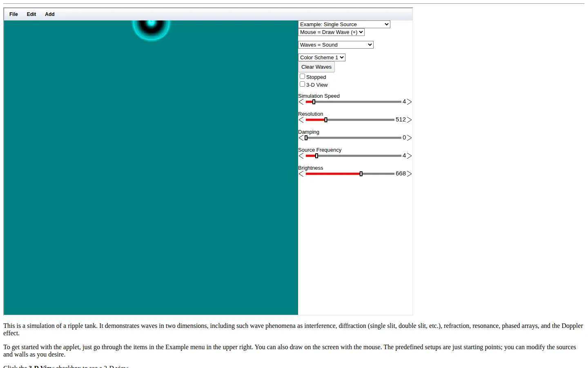Viewport: 588px width, 368px height.
Task: Enable the Stopped checkbox
Action: 302,76
